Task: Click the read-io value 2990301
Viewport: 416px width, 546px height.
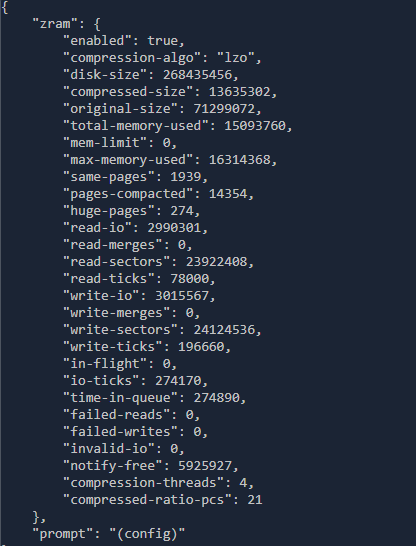Action: pyautogui.click(x=174, y=228)
